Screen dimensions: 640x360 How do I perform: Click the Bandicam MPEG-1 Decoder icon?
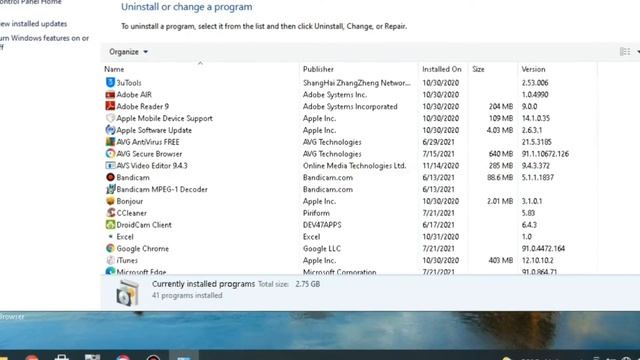tap(110, 189)
